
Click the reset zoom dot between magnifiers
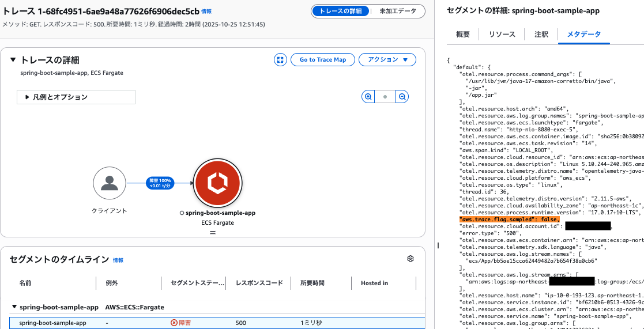tap(385, 97)
